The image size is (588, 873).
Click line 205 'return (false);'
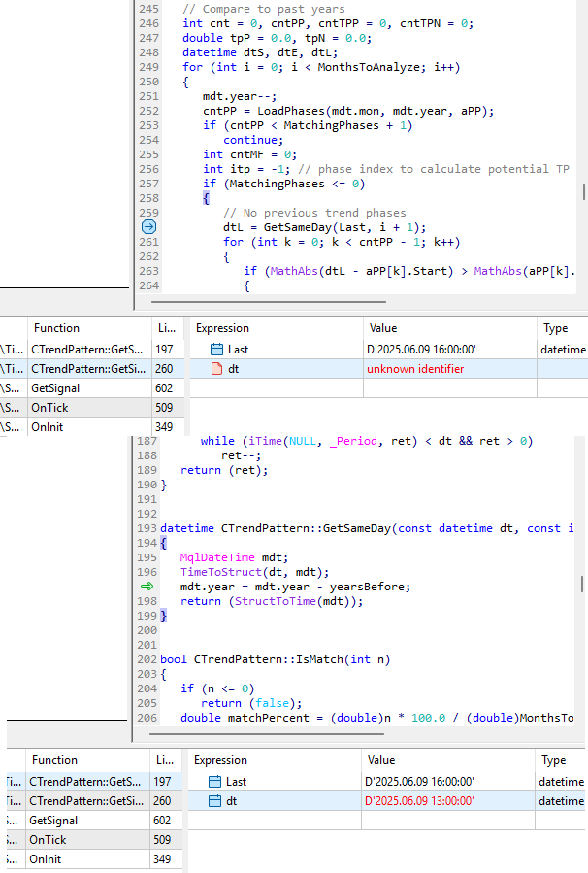(251, 703)
